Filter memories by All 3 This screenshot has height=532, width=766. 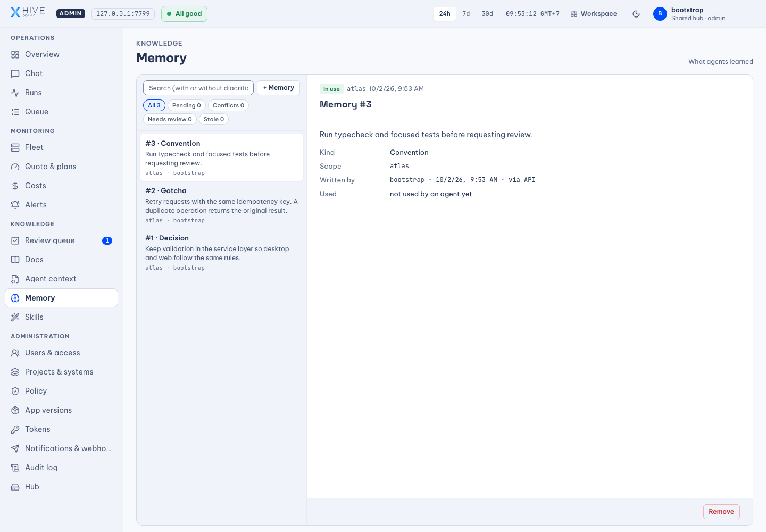(x=154, y=105)
